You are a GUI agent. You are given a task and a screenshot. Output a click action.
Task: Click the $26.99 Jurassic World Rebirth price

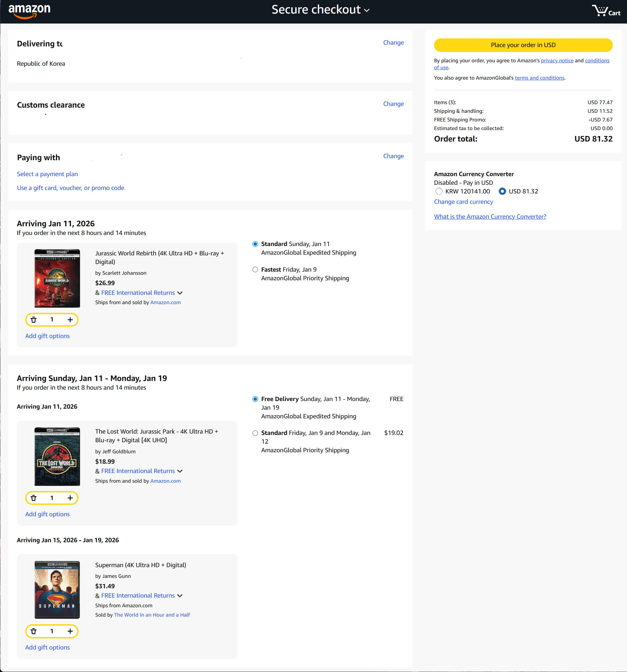[105, 283]
